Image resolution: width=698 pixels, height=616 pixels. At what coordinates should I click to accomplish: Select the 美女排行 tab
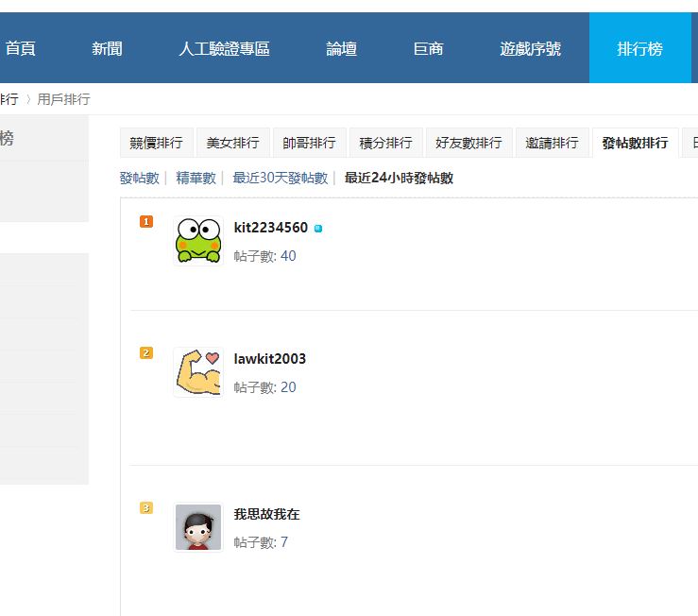click(x=232, y=143)
